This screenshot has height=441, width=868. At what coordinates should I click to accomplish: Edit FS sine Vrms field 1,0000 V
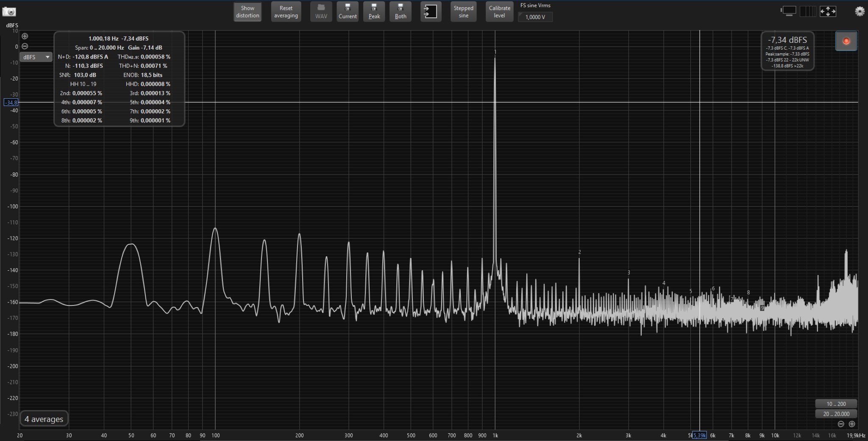tap(535, 17)
